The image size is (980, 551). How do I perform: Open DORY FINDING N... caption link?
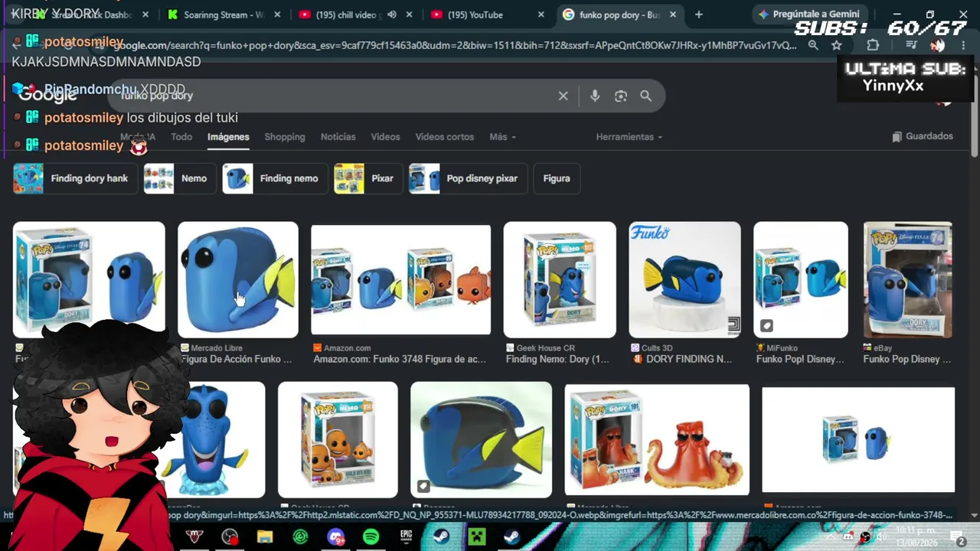tap(682, 359)
